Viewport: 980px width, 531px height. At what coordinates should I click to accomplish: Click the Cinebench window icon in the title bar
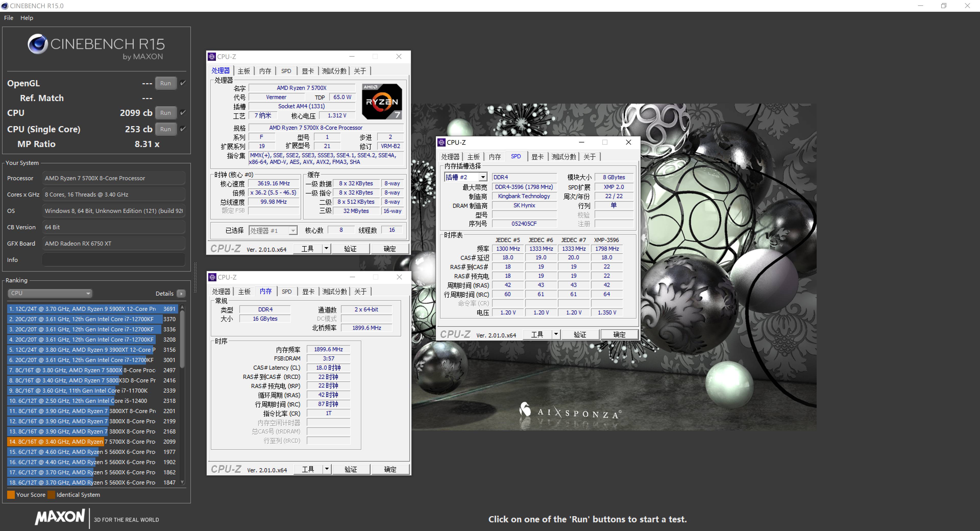click(x=5, y=6)
